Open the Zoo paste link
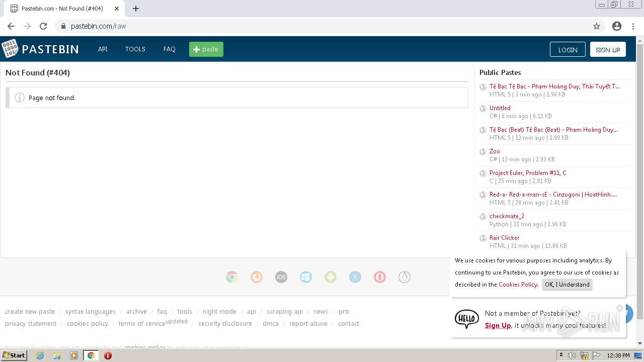 (495, 151)
